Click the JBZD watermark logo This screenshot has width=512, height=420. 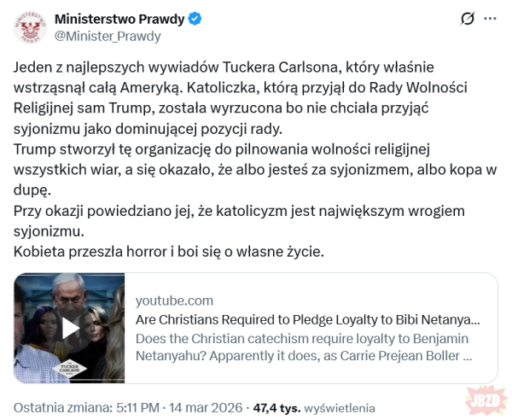[x=484, y=399]
